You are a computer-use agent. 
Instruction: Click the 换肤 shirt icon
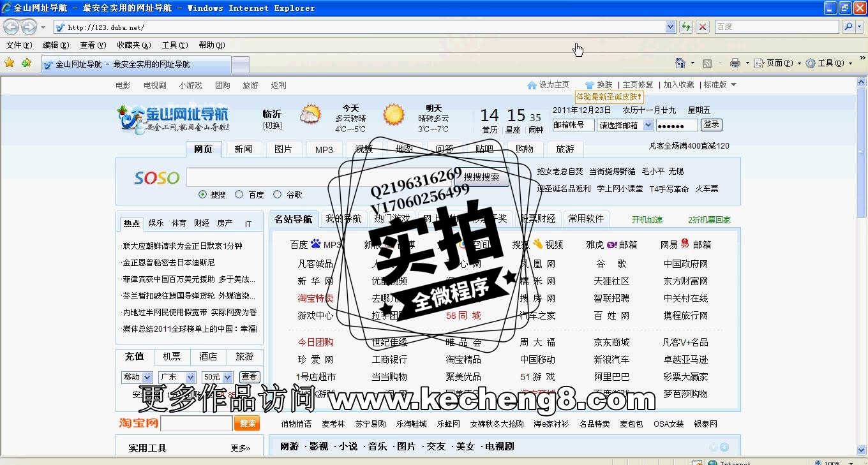[x=590, y=85]
